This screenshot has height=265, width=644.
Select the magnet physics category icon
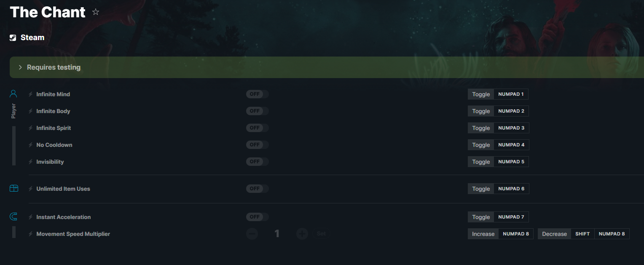[x=14, y=217]
